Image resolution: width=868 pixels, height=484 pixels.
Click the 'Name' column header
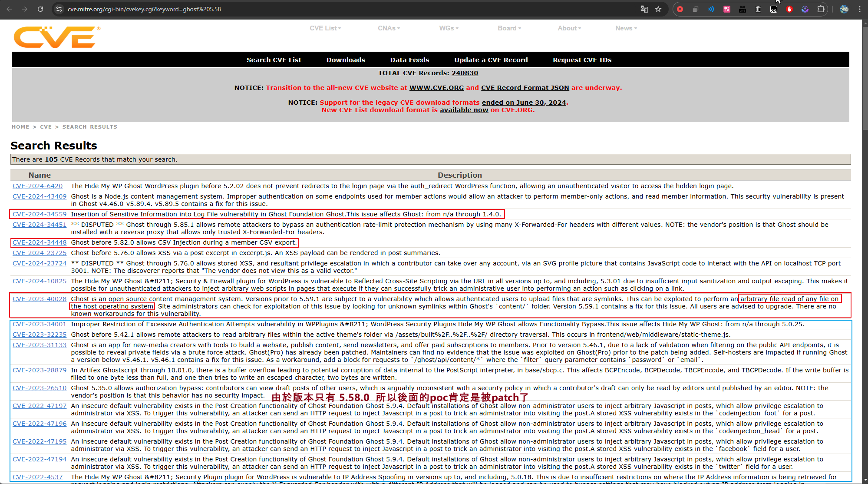coord(40,175)
